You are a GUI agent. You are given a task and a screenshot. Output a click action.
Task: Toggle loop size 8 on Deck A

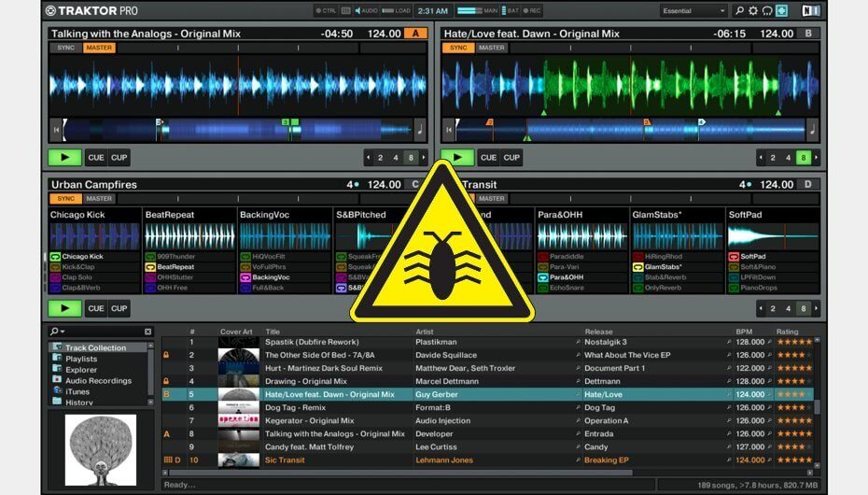(411, 158)
